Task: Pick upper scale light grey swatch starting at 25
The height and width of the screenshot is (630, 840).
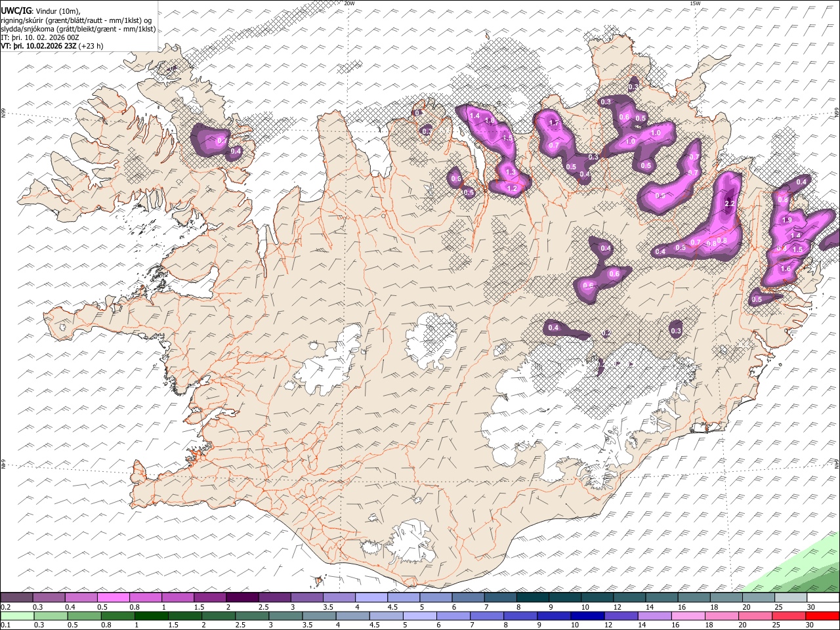Action: [x=791, y=597]
